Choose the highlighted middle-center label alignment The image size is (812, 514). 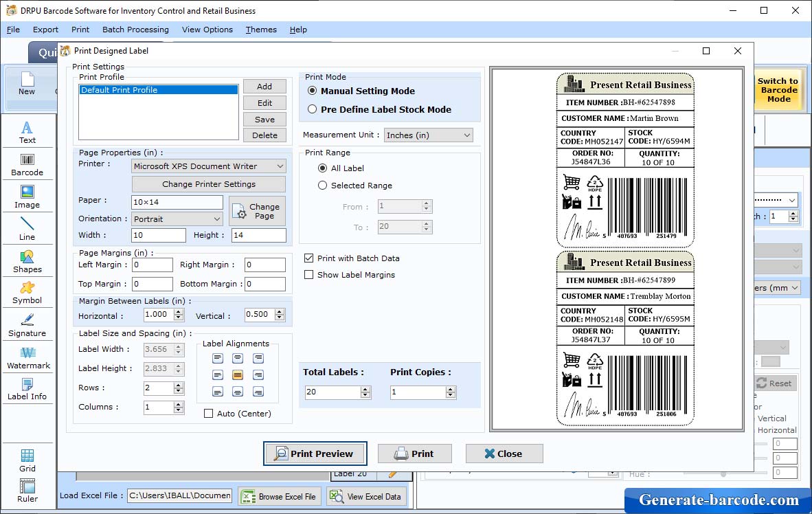(x=238, y=375)
